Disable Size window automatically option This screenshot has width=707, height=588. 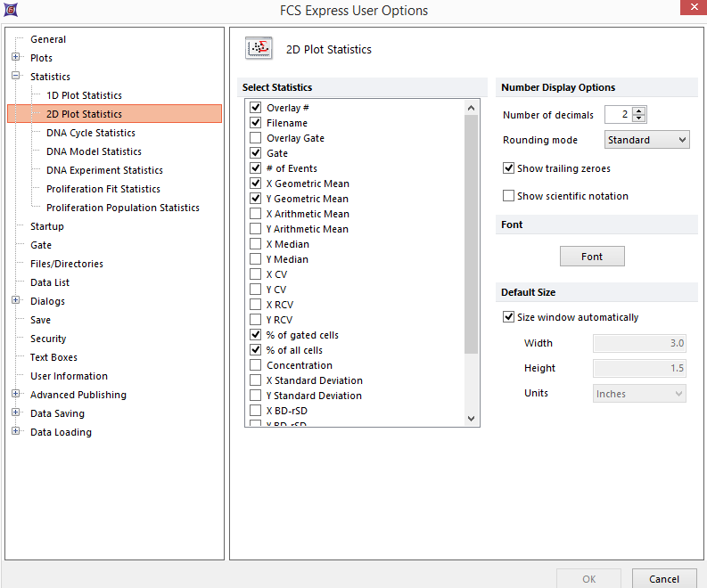click(509, 317)
